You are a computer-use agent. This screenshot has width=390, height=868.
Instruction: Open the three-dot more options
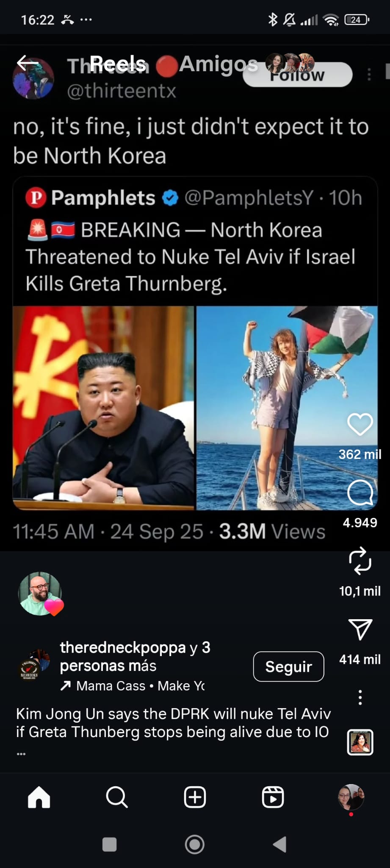point(360,697)
